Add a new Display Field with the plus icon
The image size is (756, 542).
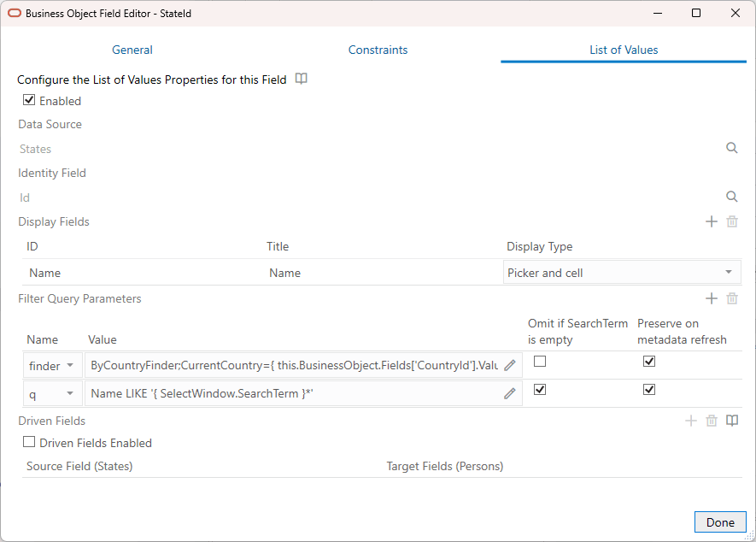pos(711,221)
